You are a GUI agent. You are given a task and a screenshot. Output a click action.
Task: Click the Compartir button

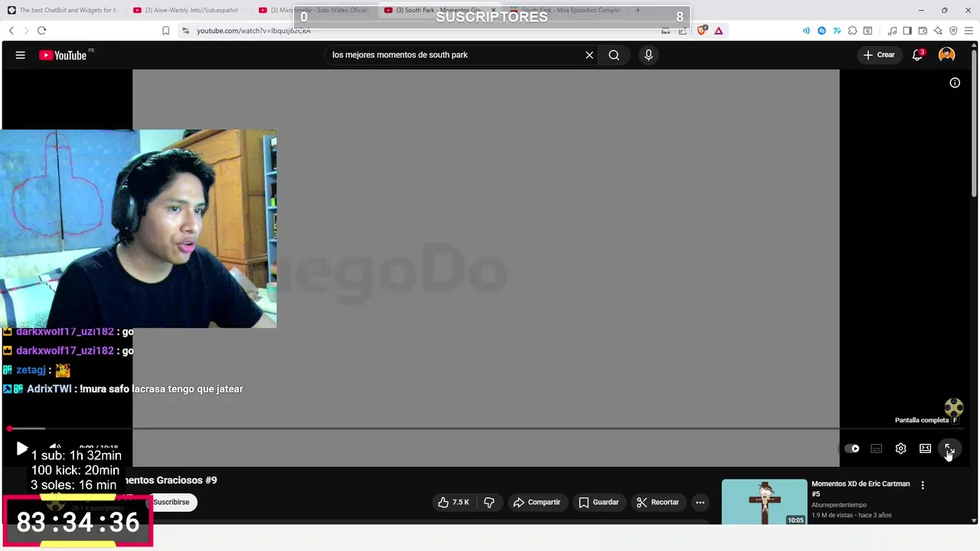tap(537, 502)
